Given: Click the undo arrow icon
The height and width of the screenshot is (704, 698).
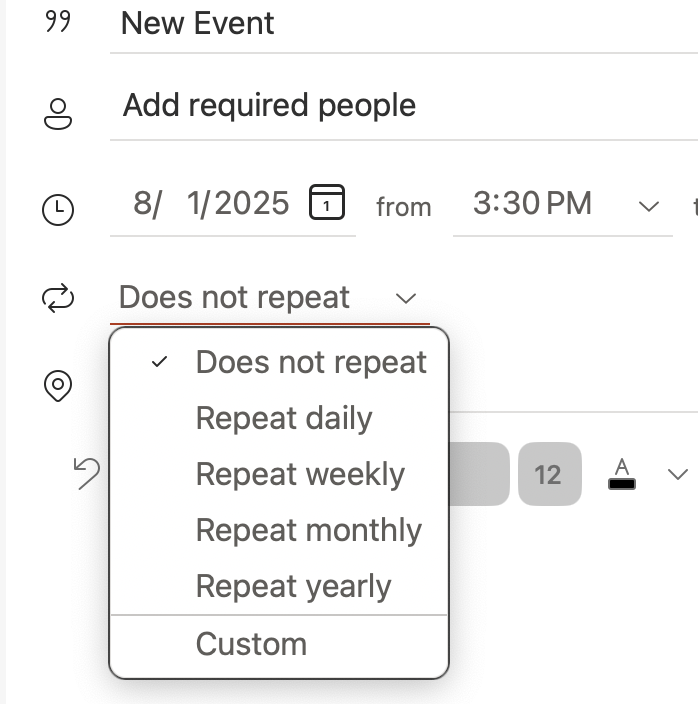Looking at the screenshot, I should pos(87,473).
